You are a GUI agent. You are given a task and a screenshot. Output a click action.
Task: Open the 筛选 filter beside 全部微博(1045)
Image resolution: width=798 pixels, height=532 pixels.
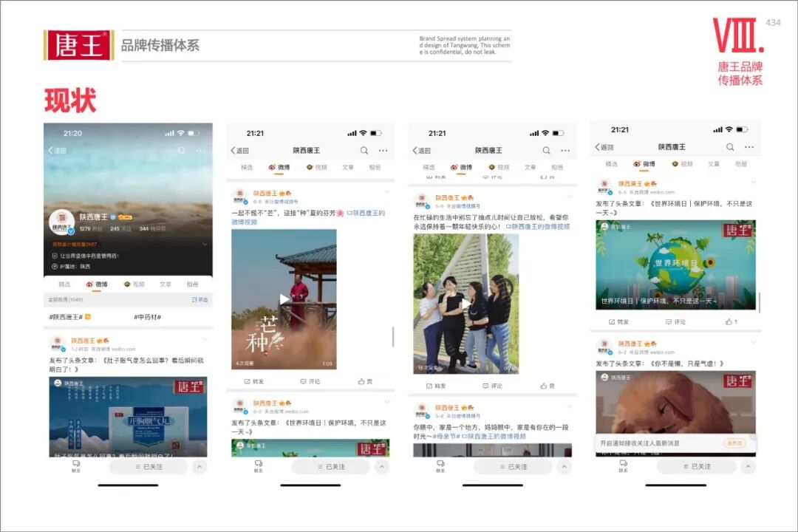(200, 300)
